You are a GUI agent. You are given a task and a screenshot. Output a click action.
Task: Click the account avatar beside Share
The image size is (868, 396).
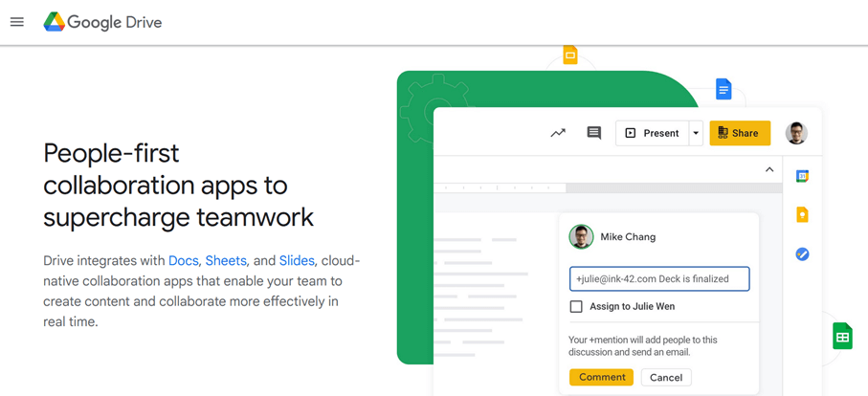coord(796,133)
